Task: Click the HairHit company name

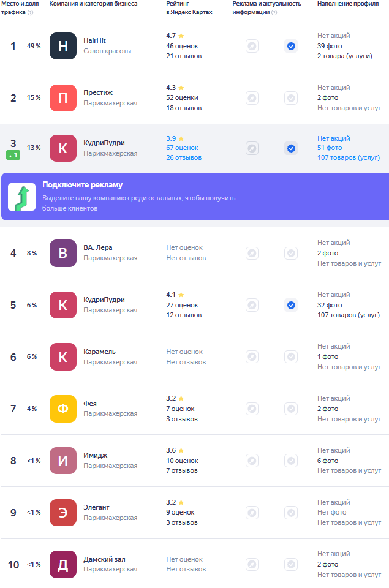Action: (x=94, y=40)
